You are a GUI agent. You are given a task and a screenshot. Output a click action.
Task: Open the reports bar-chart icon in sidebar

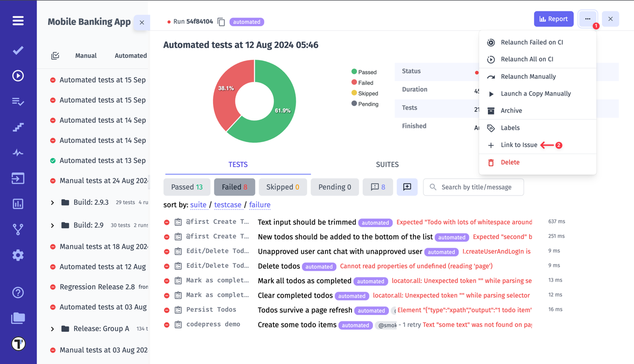(18, 204)
